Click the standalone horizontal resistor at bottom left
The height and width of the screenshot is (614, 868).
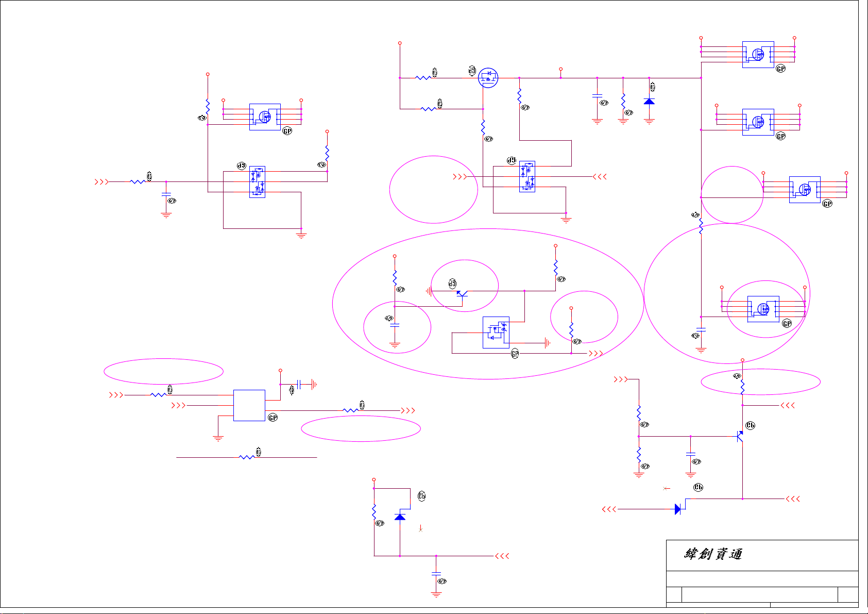[x=247, y=457]
